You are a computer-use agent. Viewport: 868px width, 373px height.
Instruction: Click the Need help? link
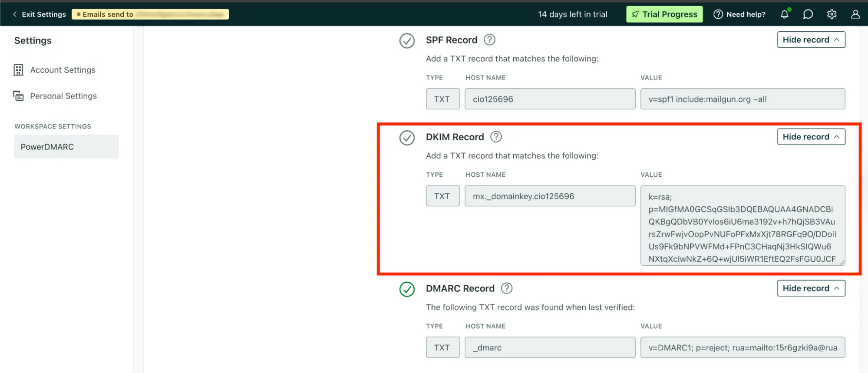[739, 14]
